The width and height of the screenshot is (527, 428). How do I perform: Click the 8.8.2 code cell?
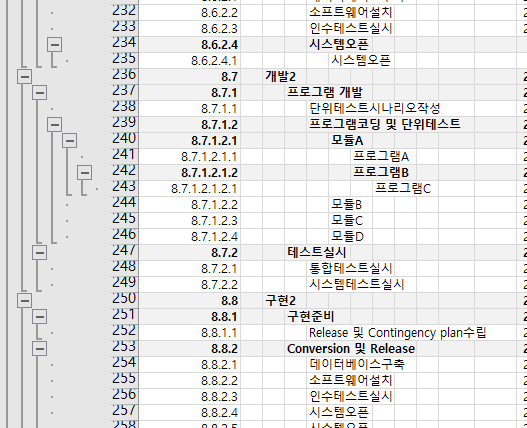tap(190, 349)
